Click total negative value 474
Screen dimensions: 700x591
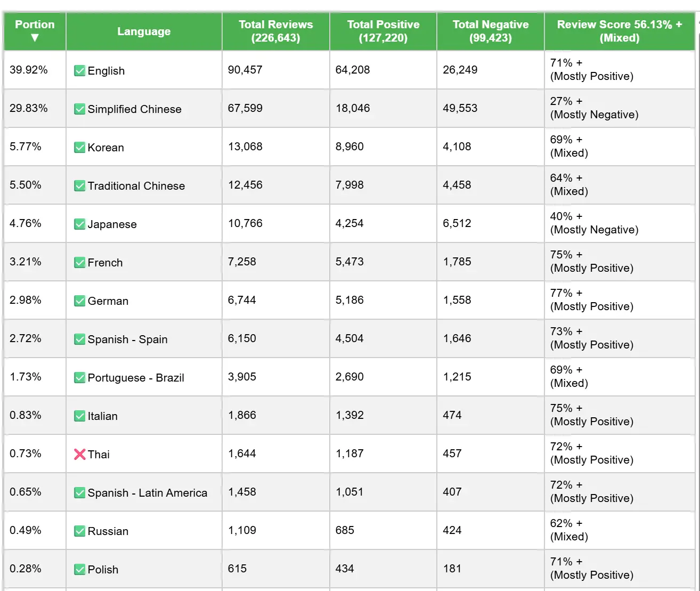(x=452, y=415)
